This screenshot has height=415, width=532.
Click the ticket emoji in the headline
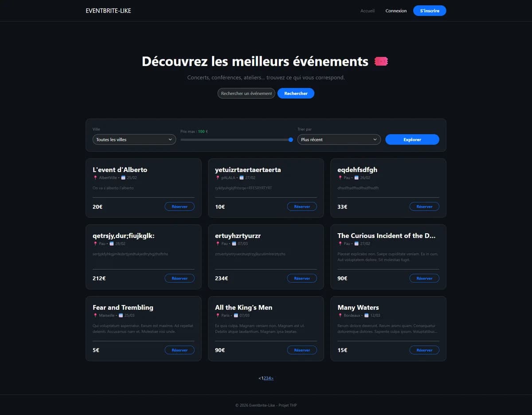click(x=381, y=62)
